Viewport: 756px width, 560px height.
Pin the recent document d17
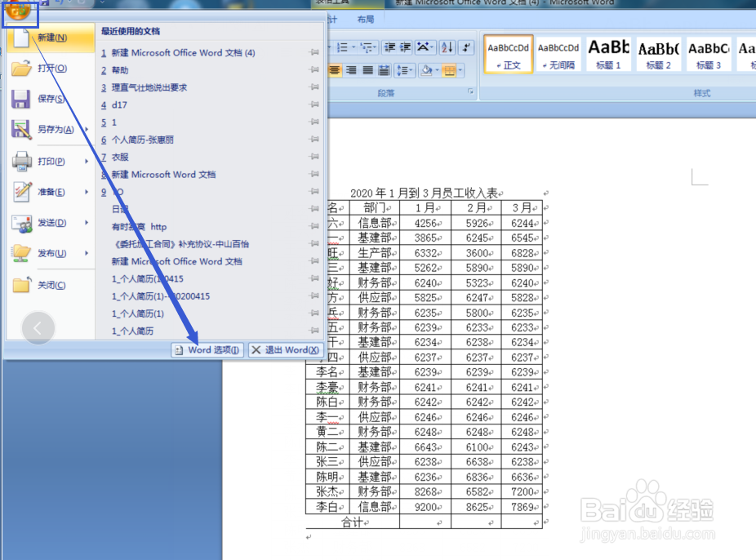coord(314,104)
